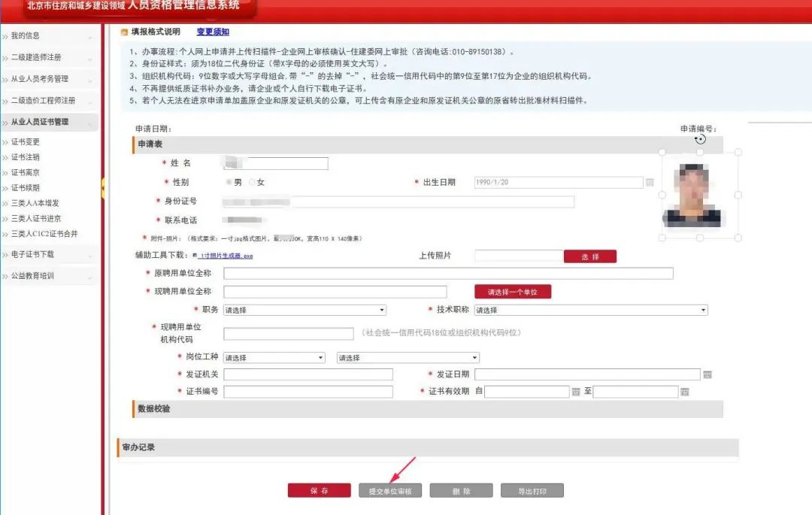Click the 原聘用单位全称 input field
Screen dimensions: 812x515
coord(448,273)
